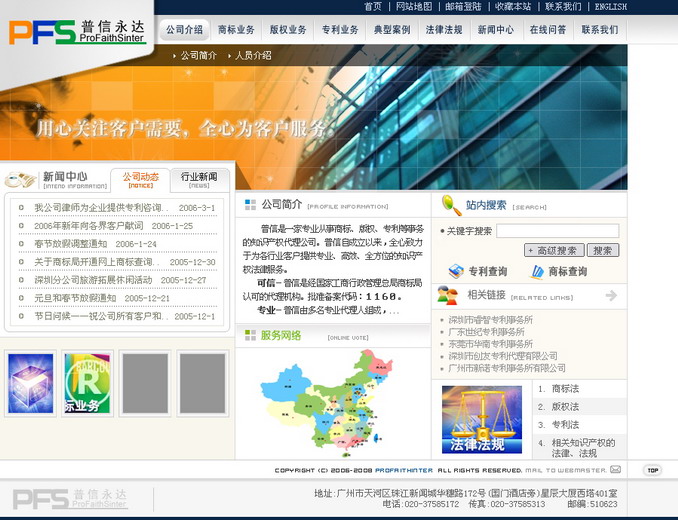Click the 法律法规 scales image
This screenshot has width=678, height=520.
[x=482, y=420]
